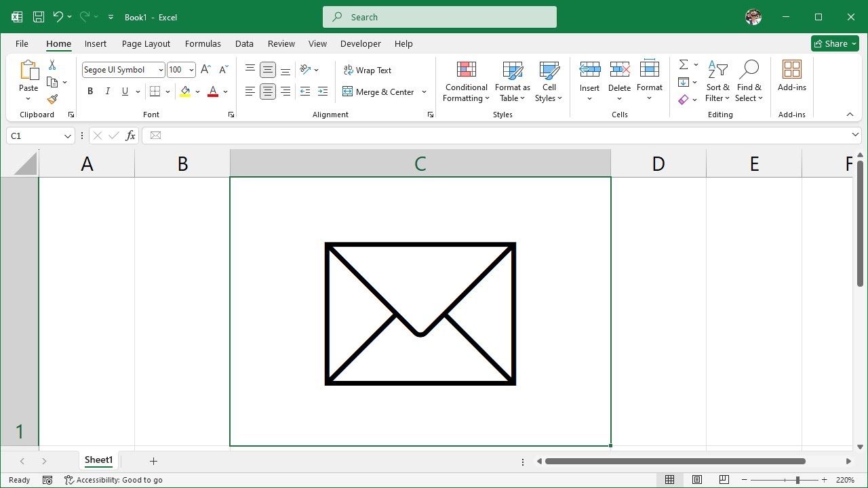Viewport: 868px width, 488px height.
Task: Toggle Italic formatting
Action: point(107,91)
